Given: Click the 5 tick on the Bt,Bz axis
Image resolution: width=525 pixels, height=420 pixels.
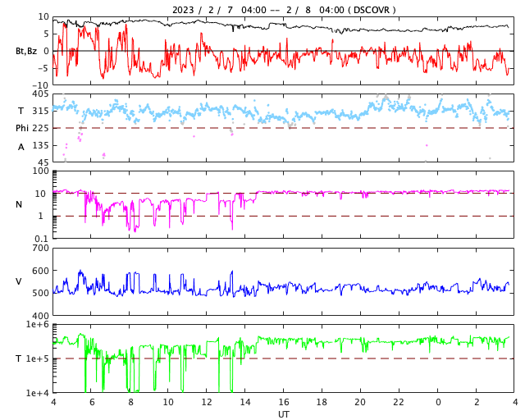Looking at the screenshot, I should tap(46, 34).
